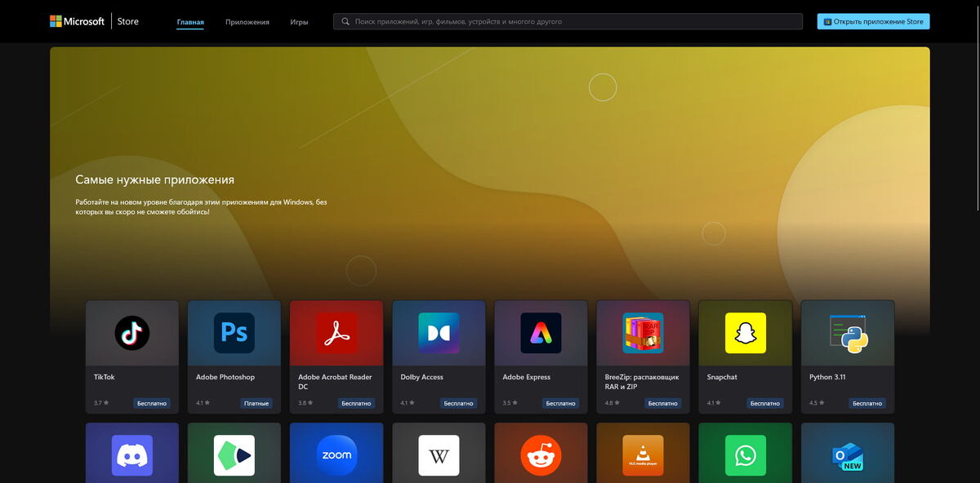This screenshot has height=483, width=980.
Task: Click Бесплатно under Adobe Acrobat Reader DC
Action: pyautogui.click(x=356, y=403)
